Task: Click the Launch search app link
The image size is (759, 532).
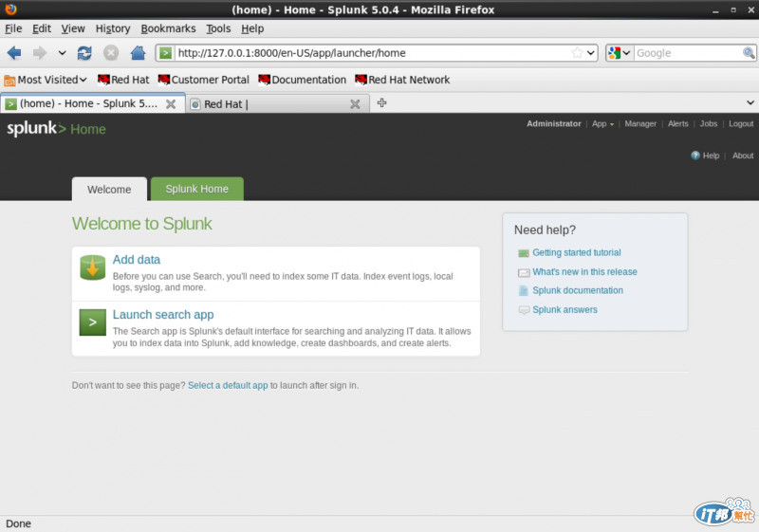Action: click(x=163, y=315)
